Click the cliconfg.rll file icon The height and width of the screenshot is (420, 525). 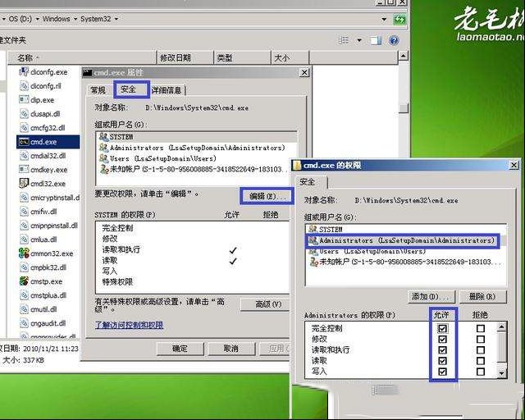pos(24,86)
